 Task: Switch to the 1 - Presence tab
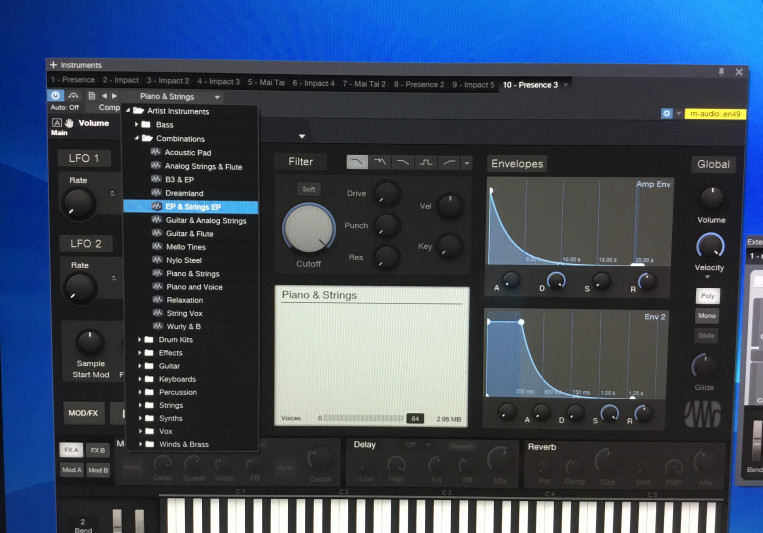(73, 80)
